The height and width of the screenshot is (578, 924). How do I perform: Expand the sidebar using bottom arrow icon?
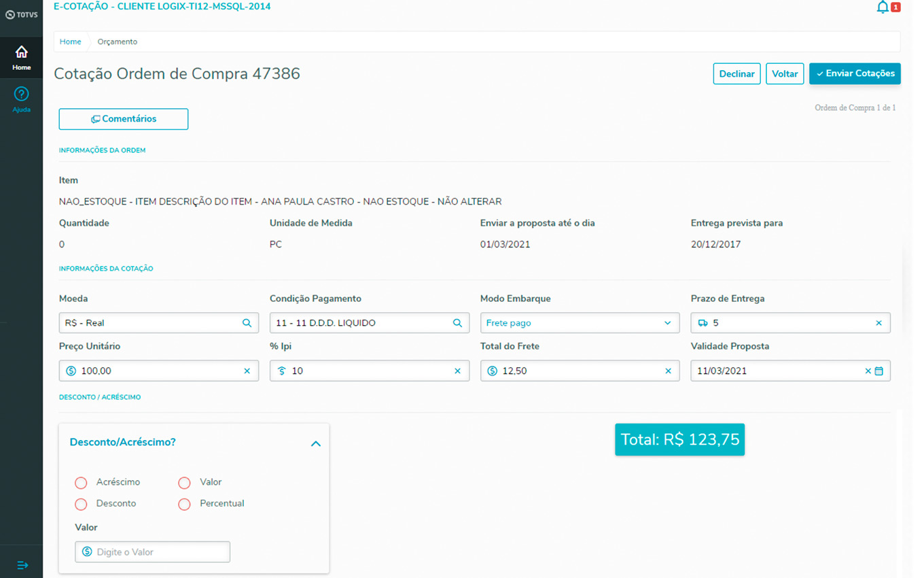coord(22,565)
